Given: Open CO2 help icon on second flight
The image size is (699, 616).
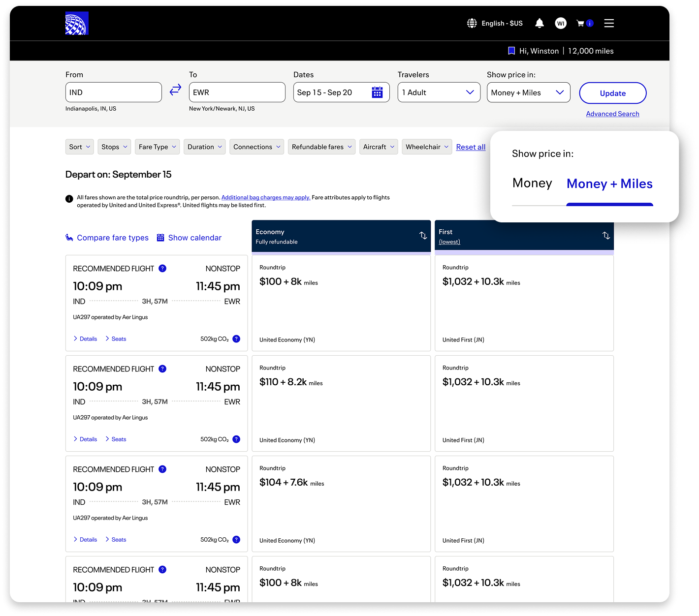Looking at the screenshot, I should tap(236, 439).
